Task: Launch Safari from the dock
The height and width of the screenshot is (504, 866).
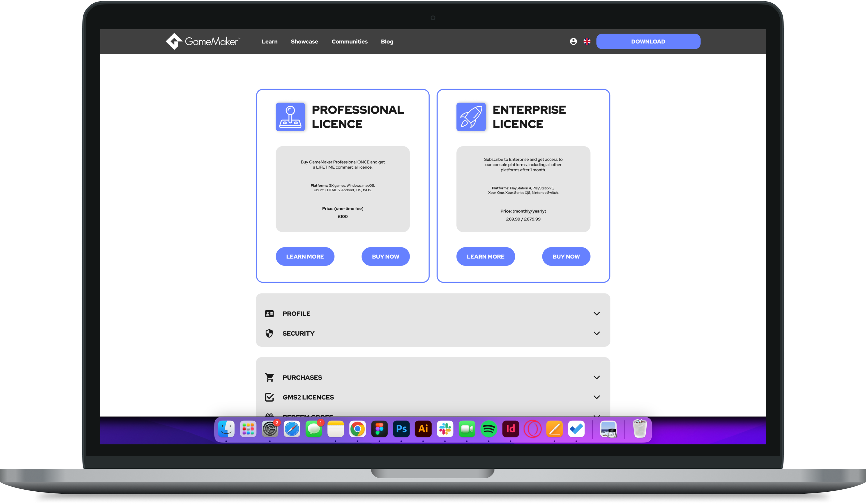Action: (x=292, y=429)
